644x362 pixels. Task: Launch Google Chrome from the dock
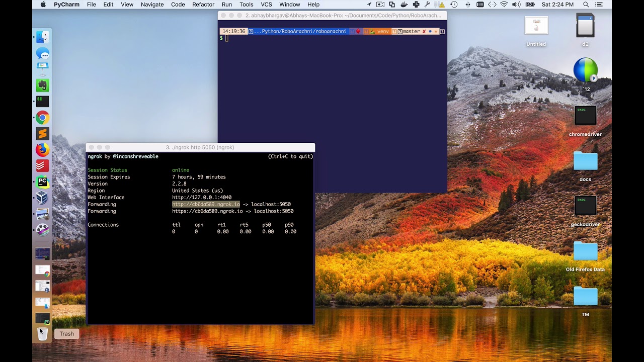click(43, 118)
